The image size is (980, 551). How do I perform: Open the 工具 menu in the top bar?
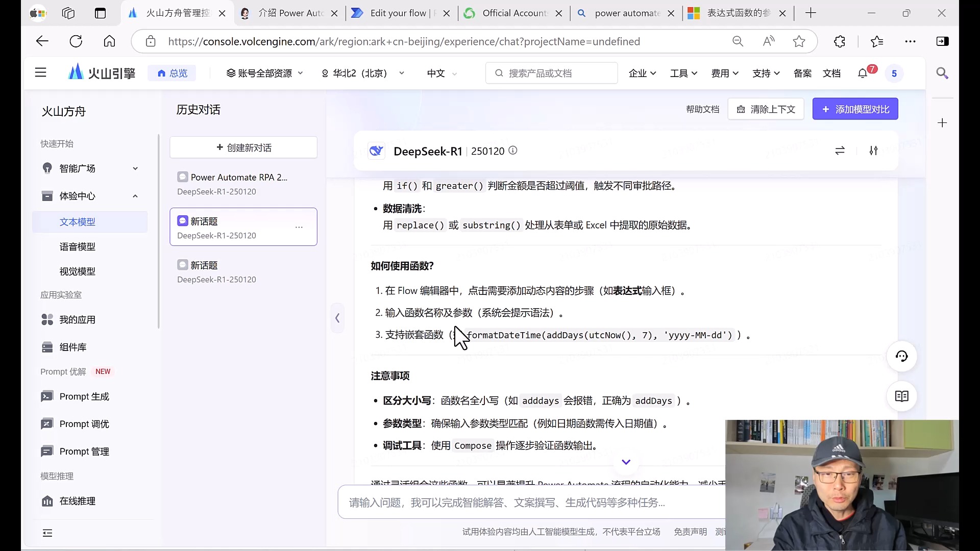coord(683,73)
